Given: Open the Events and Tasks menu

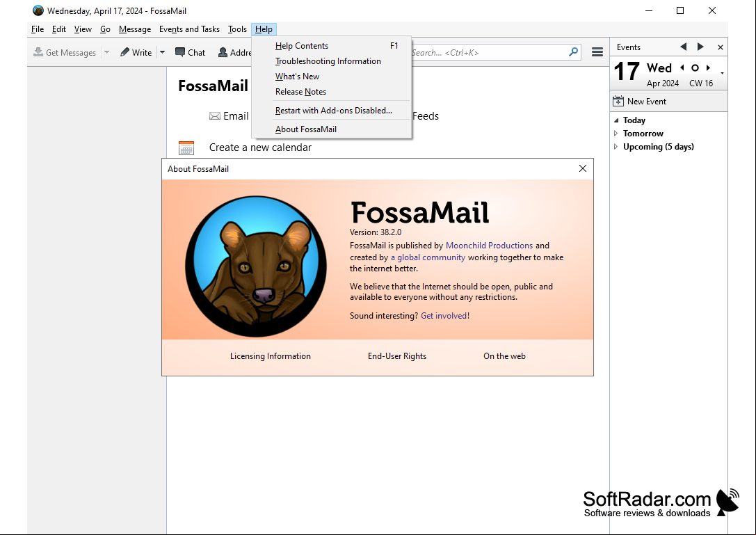Looking at the screenshot, I should [189, 29].
